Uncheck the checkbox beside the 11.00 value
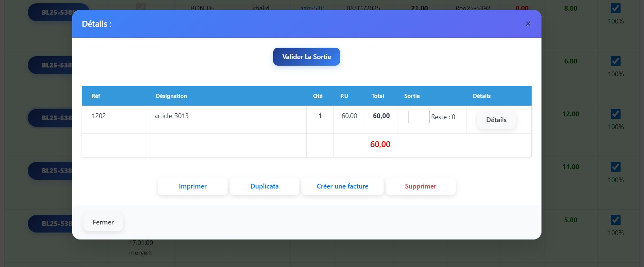 (x=615, y=167)
